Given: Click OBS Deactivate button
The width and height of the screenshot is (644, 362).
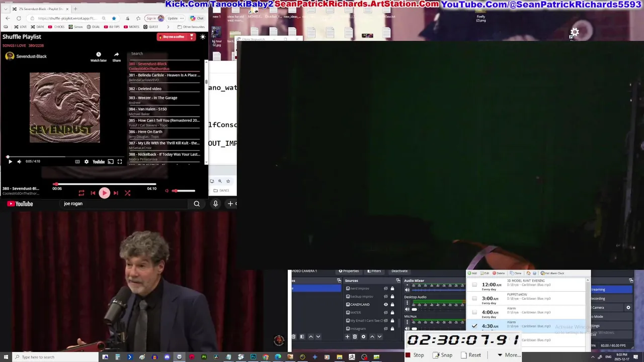Looking at the screenshot, I should (399, 271).
